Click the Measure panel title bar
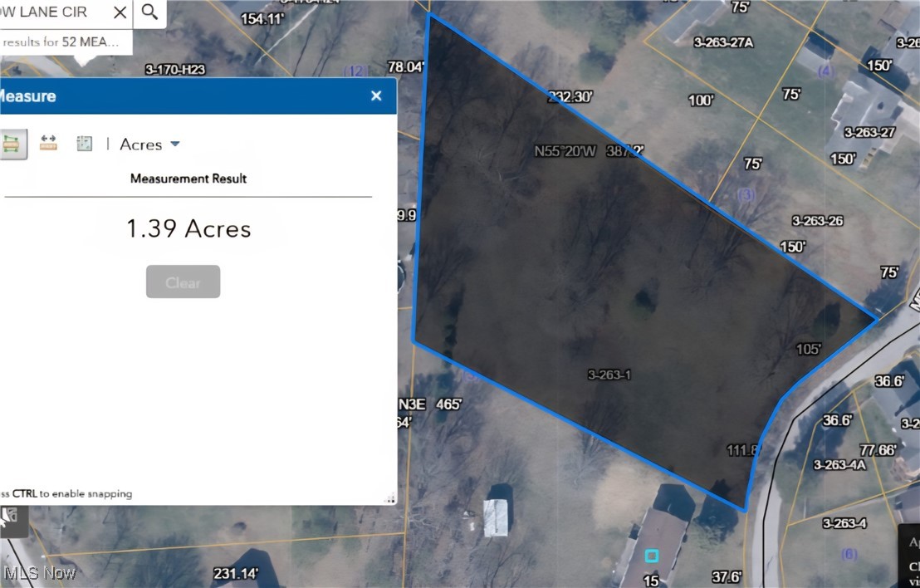920x588 pixels. pyautogui.click(x=193, y=96)
